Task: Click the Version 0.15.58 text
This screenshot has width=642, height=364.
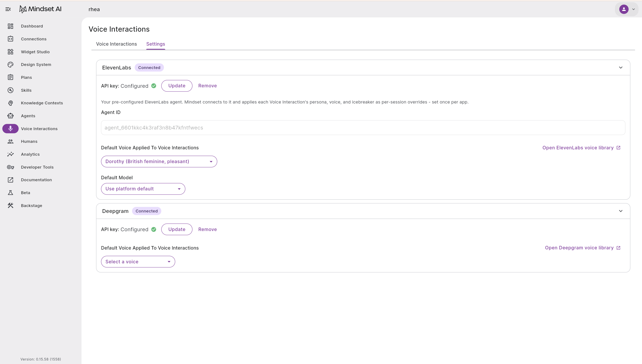Action: 41,359
